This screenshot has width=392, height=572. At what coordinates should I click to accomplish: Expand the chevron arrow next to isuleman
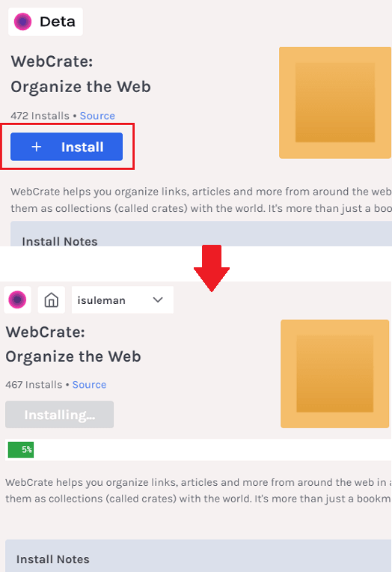(158, 300)
